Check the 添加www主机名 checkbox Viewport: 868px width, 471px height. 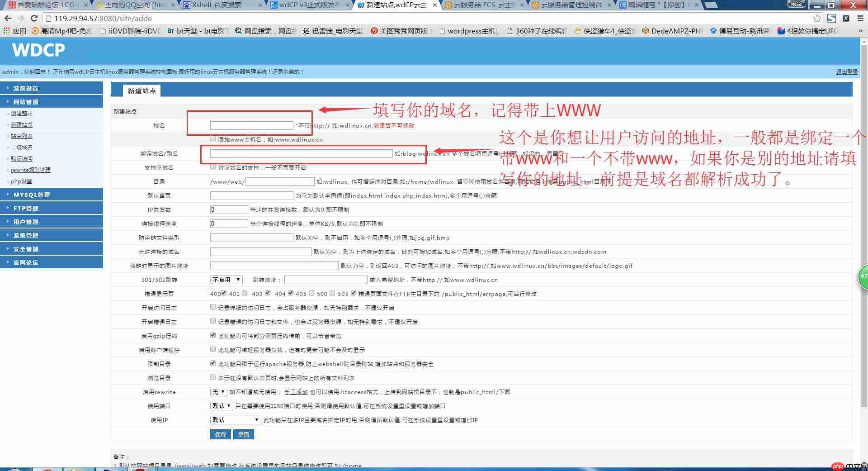(213, 139)
